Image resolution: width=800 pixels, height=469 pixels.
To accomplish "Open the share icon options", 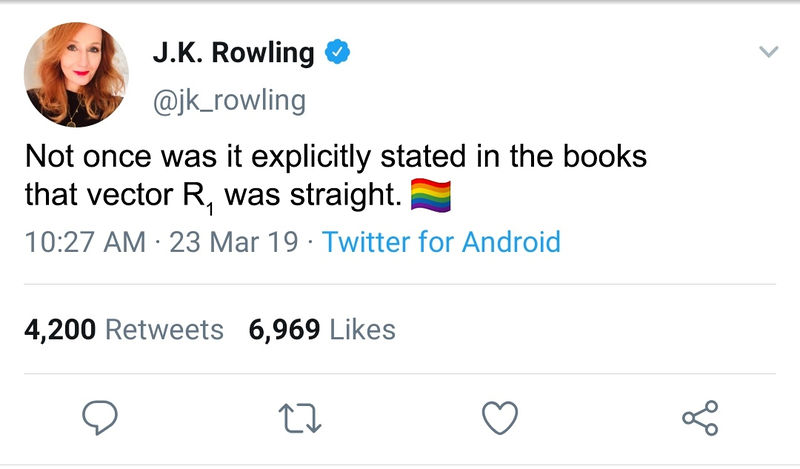I will coord(699,418).
